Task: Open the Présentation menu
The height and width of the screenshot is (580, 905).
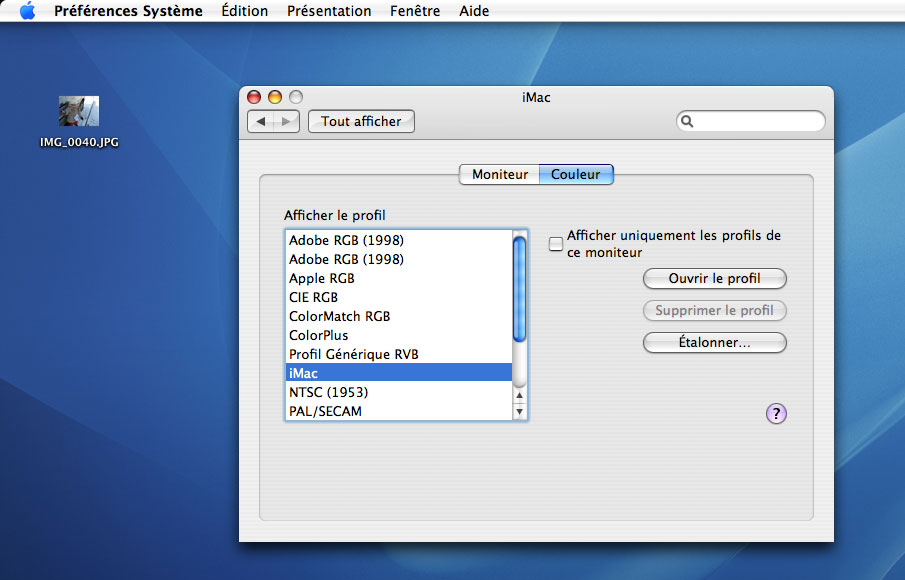Action: (329, 11)
